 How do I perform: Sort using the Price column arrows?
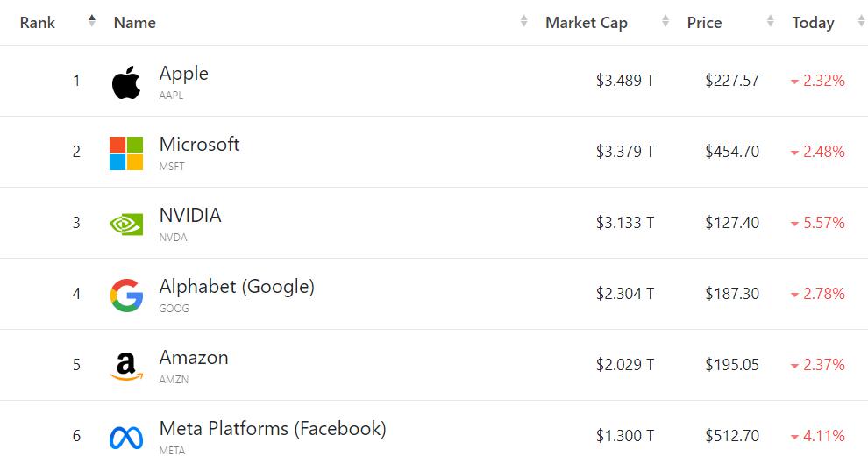(771, 21)
